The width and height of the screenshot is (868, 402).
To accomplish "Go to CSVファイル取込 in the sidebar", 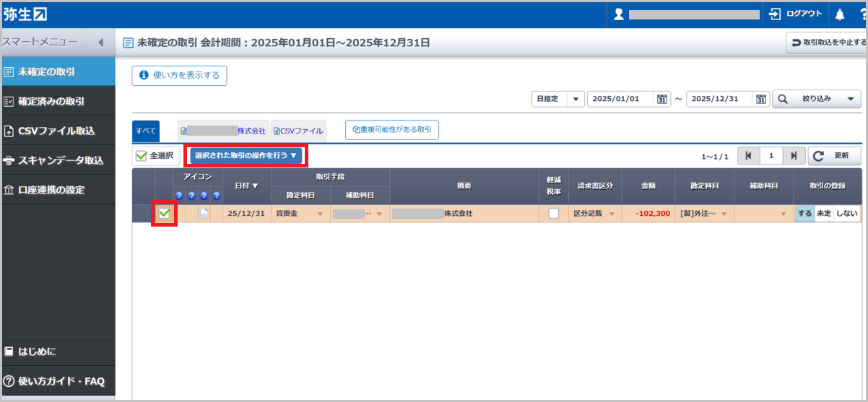I will tap(58, 131).
